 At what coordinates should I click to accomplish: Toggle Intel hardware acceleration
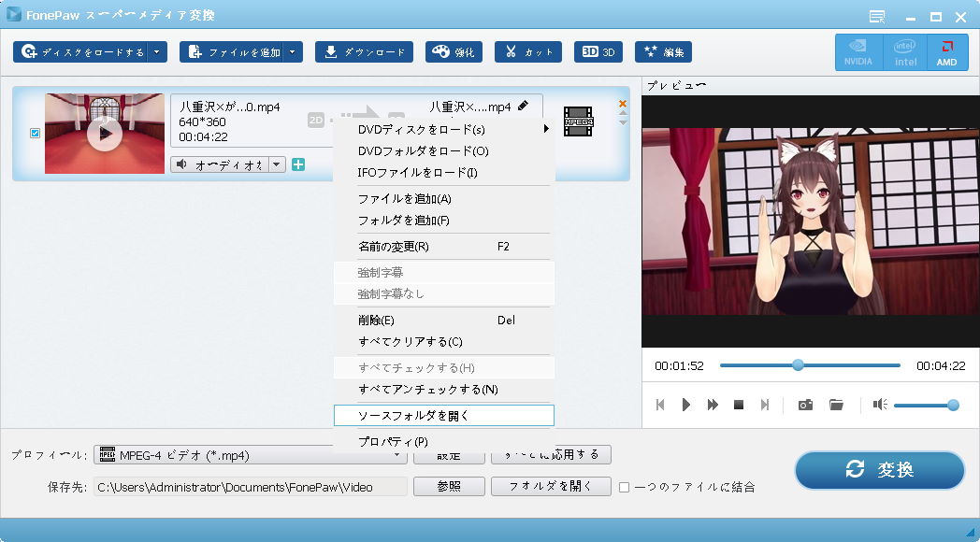click(905, 51)
